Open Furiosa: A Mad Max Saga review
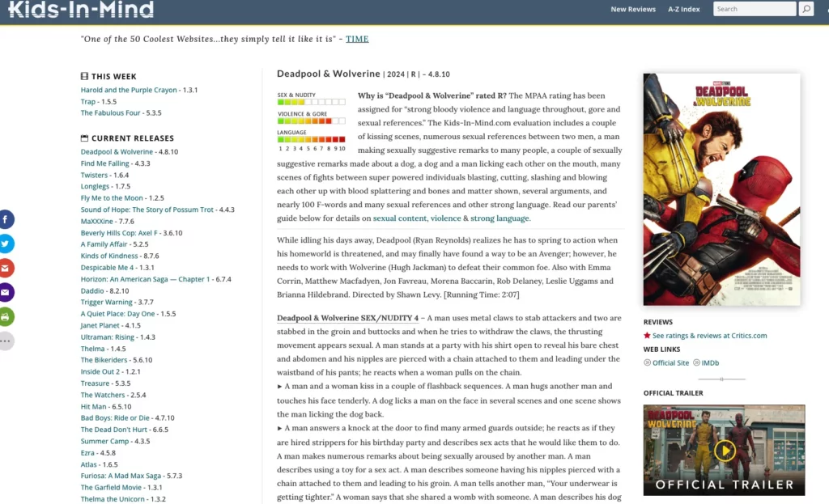The width and height of the screenshot is (829, 504). 121,476
